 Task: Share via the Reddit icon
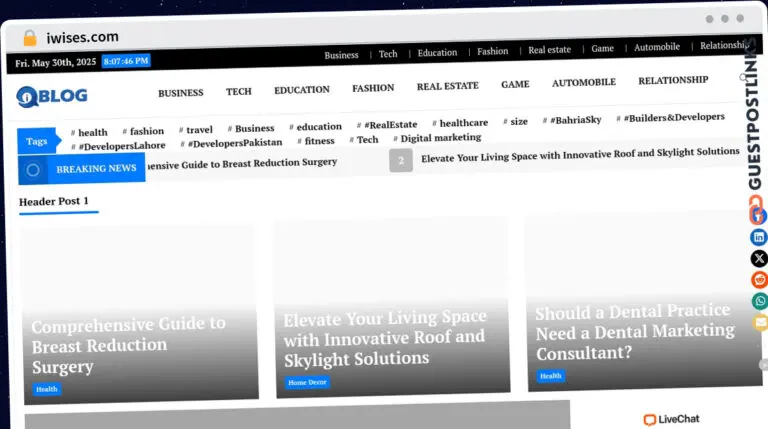click(x=759, y=280)
